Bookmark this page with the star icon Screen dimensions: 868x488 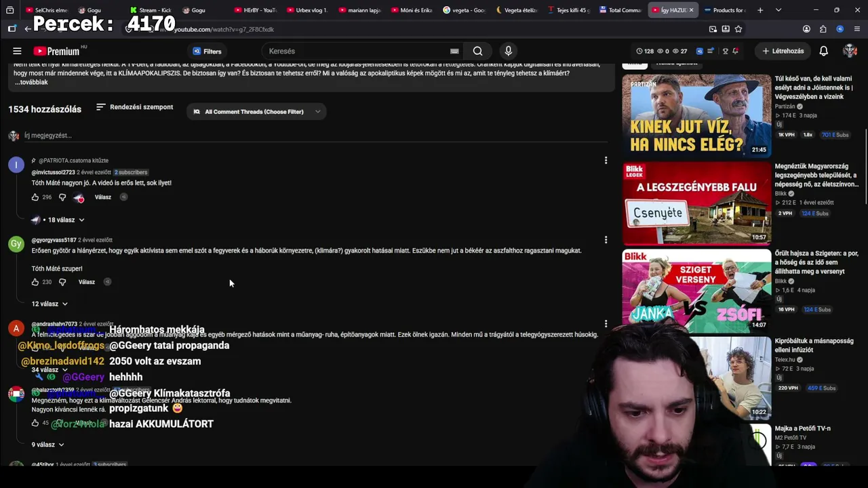pyautogui.click(x=738, y=29)
